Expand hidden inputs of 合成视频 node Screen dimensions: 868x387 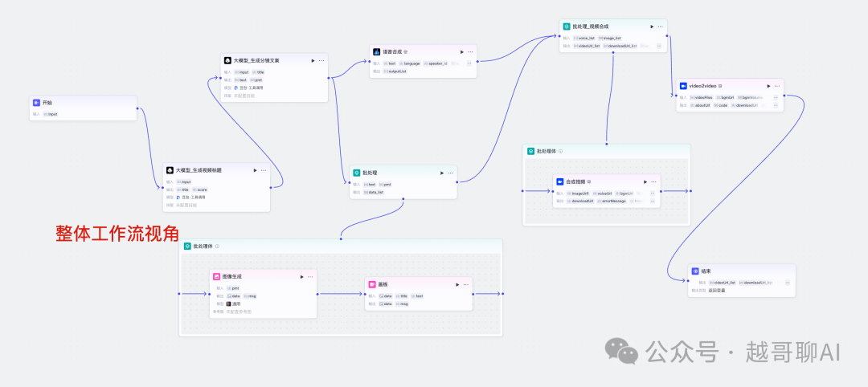pyautogui.click(x=653, y=193)
